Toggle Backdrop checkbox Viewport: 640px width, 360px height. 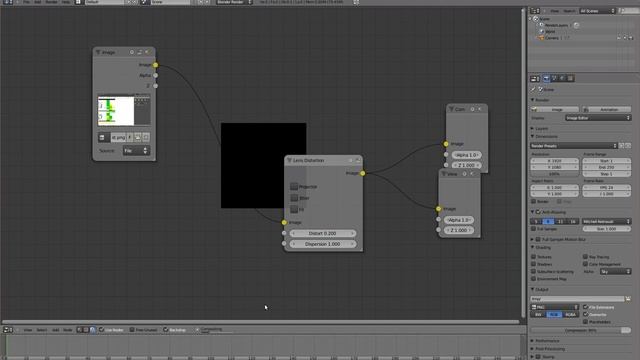(165, 330)
